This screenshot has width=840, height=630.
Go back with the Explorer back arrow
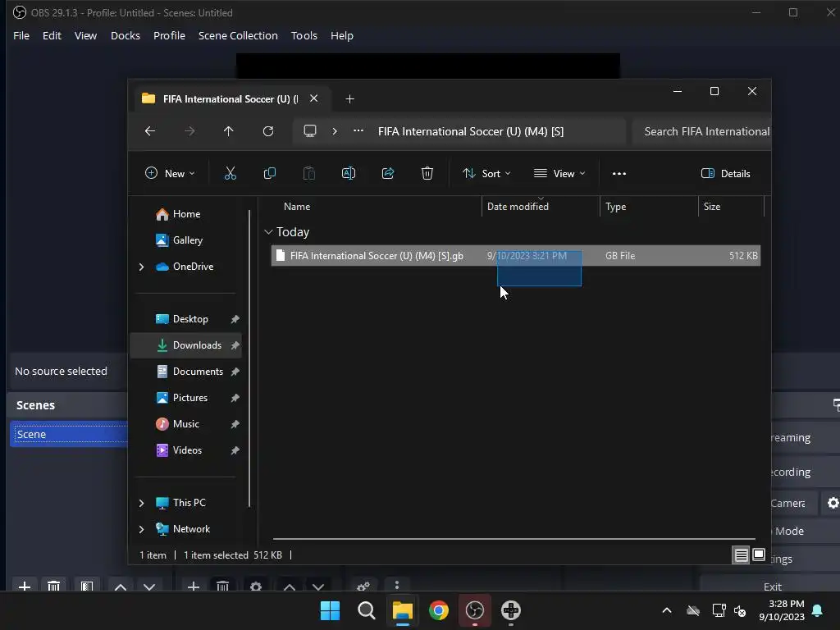tap(150, 131)
